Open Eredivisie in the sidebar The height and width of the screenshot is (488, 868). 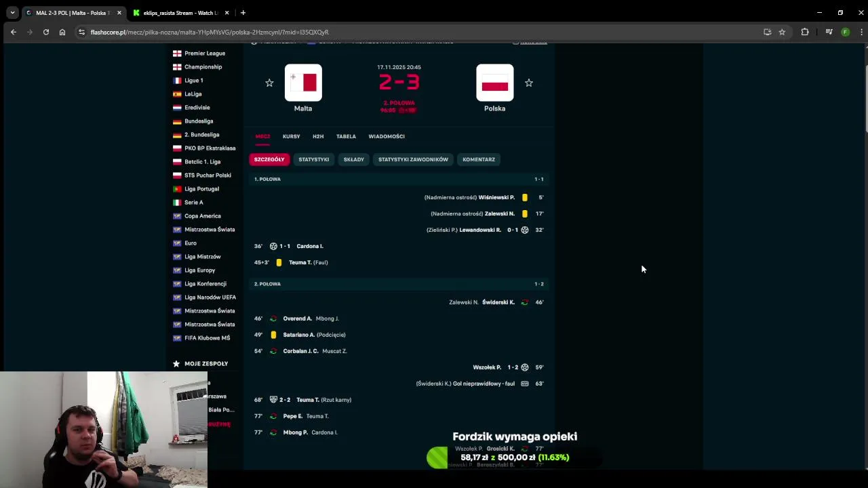pyautogui.click(x=197, y=107)
